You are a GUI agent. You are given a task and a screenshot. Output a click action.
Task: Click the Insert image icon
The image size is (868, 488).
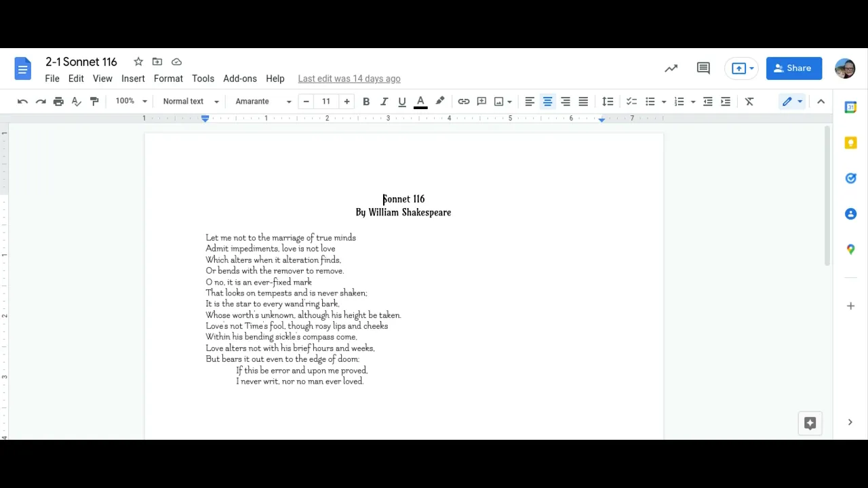499,102
